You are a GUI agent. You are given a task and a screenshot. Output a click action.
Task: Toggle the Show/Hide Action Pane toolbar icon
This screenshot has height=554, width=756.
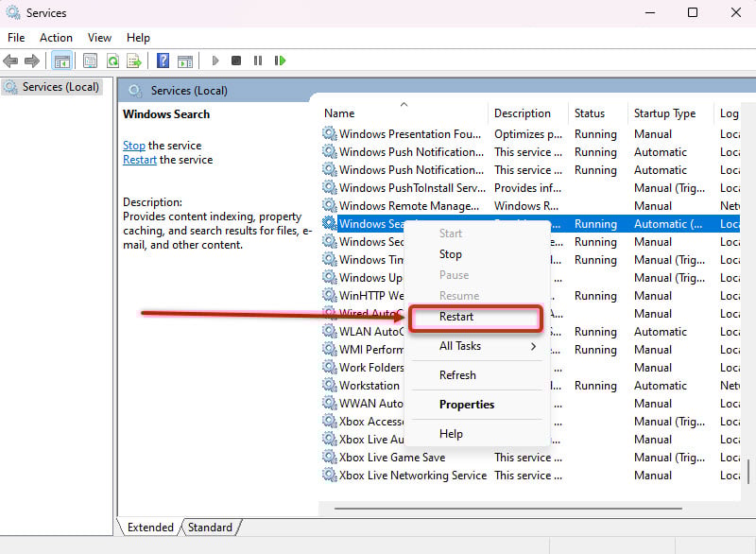click(185, 61)
